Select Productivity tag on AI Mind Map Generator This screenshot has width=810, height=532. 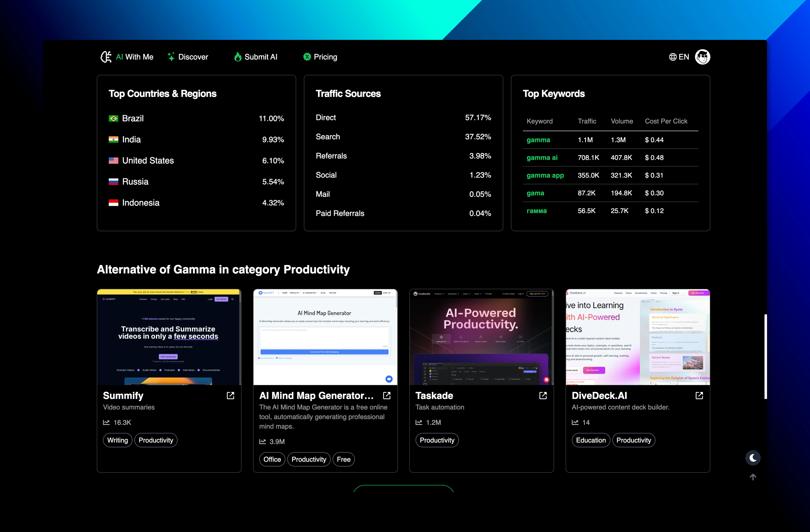[x=309, y=459]
